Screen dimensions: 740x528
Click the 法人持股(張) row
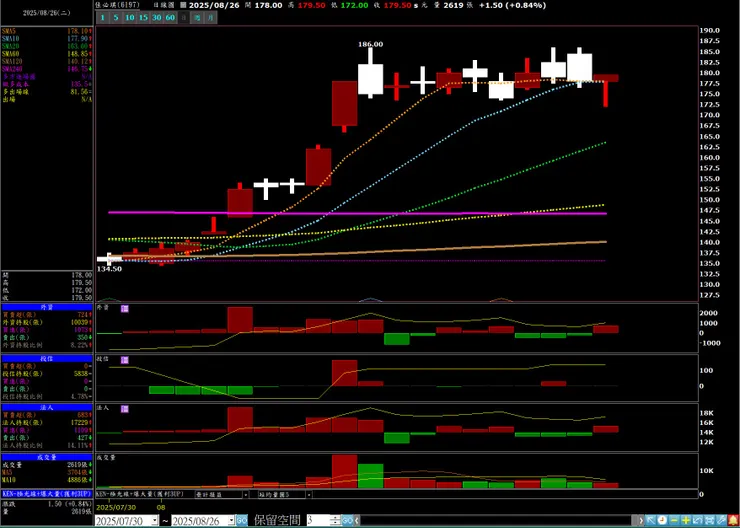coord(47,422)
